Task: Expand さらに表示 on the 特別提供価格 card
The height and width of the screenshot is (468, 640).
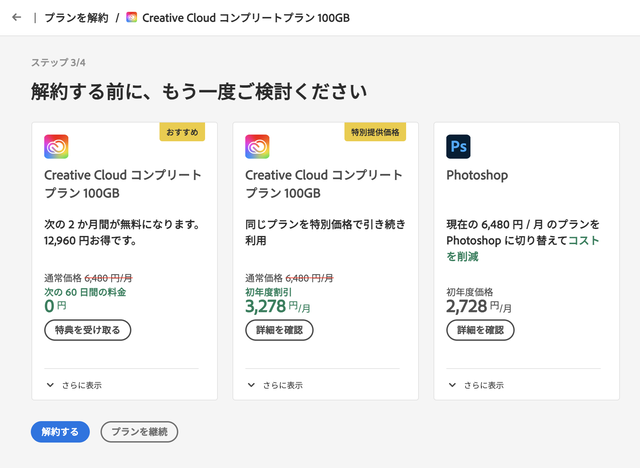Action: click(x=275, y=385)
